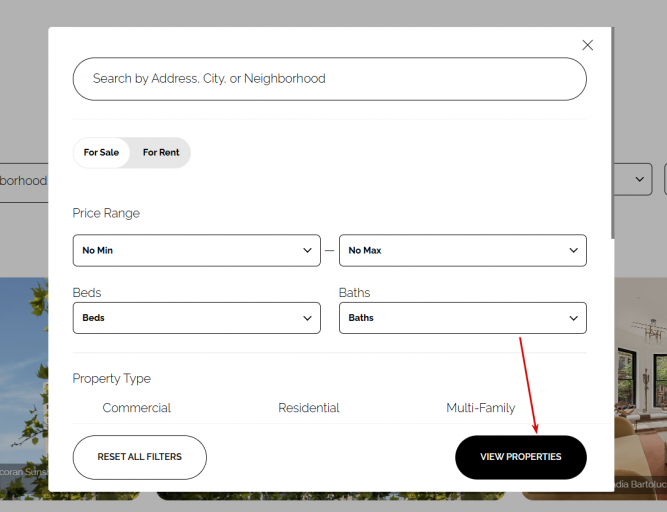Image resolution: width=667 pixels, height=512 pixels.
Task: Open the left background property photo with trees
Action: coord(23,380)
